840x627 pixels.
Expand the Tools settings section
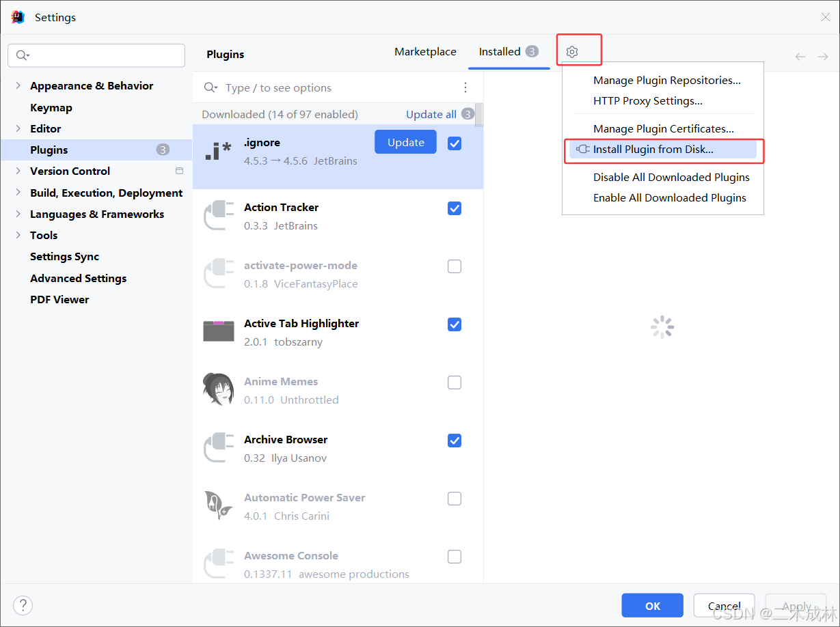click(18, 235)
